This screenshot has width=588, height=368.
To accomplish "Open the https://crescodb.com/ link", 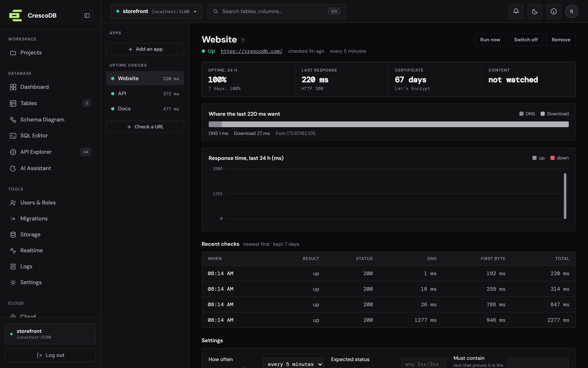I will 252,51.
